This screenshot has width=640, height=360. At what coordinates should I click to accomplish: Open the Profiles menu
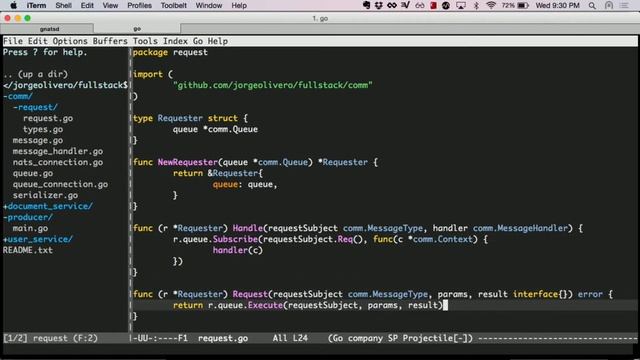click(x=139, y=5)
